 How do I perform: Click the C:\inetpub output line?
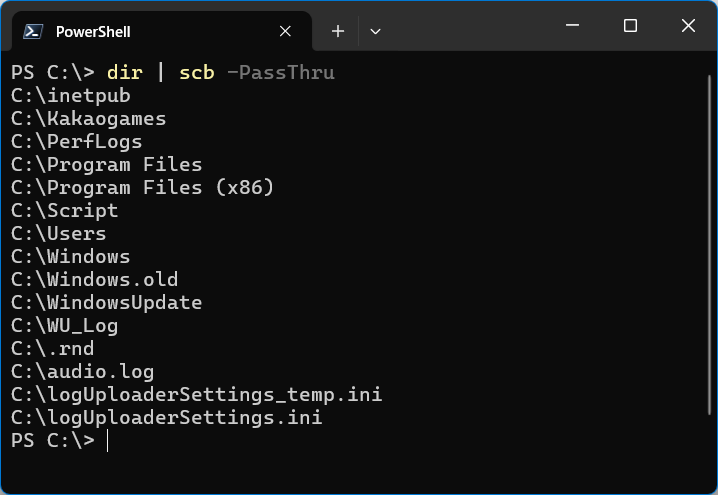(x=71, y=96)
